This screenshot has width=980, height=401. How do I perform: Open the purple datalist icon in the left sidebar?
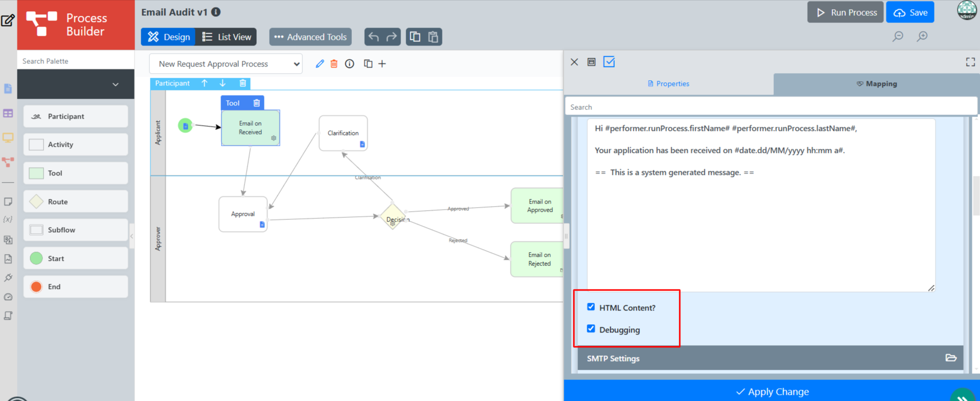[8, 114]
